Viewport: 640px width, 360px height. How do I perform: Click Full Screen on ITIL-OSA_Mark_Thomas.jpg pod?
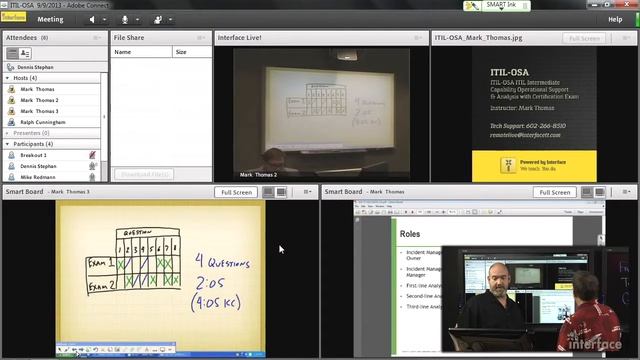point(584,38)
